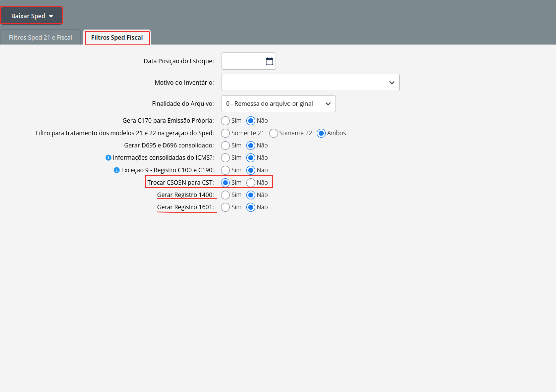The image size is (556, 392).
Task: Select Não for Trocar CSOSN para CST
Action: (251, 183)
